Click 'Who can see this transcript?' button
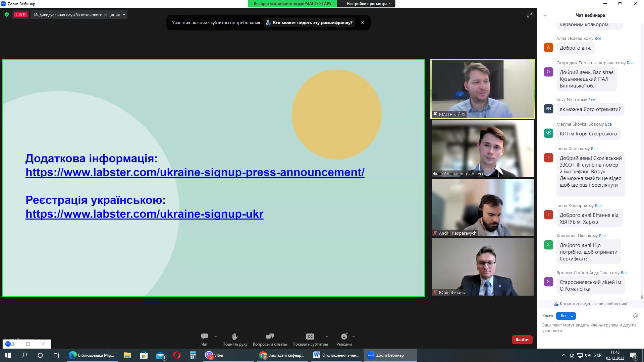The image size is (644, 362). click(309, 22)
